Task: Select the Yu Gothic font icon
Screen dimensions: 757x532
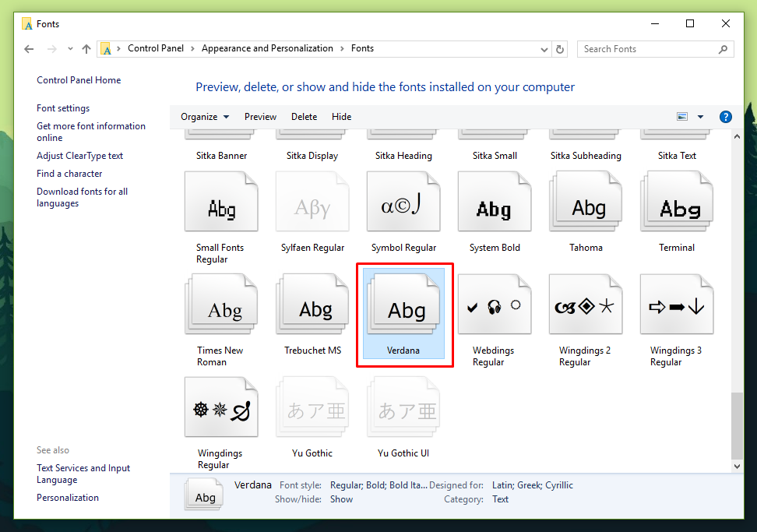Action: pyautogui.click(x=312, y=407)
